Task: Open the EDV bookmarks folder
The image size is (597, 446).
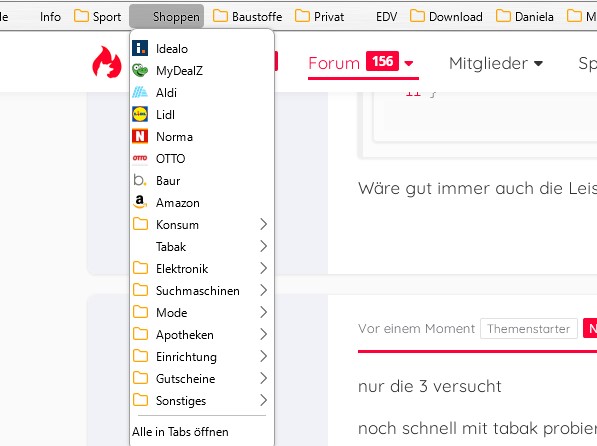Action: pos(386,17)
